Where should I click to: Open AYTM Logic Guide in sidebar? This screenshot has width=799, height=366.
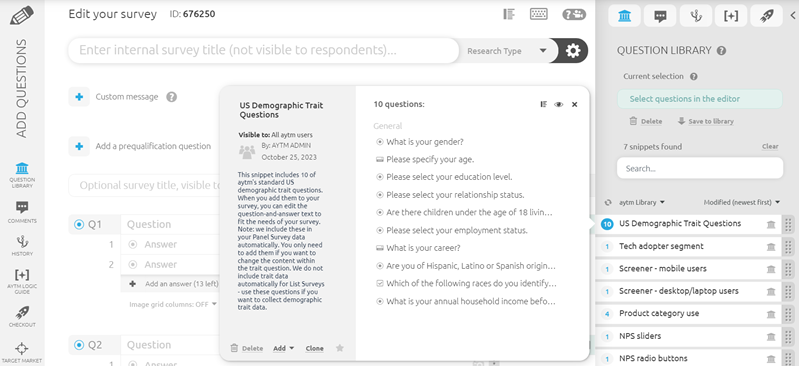click(x=22, y=280)
